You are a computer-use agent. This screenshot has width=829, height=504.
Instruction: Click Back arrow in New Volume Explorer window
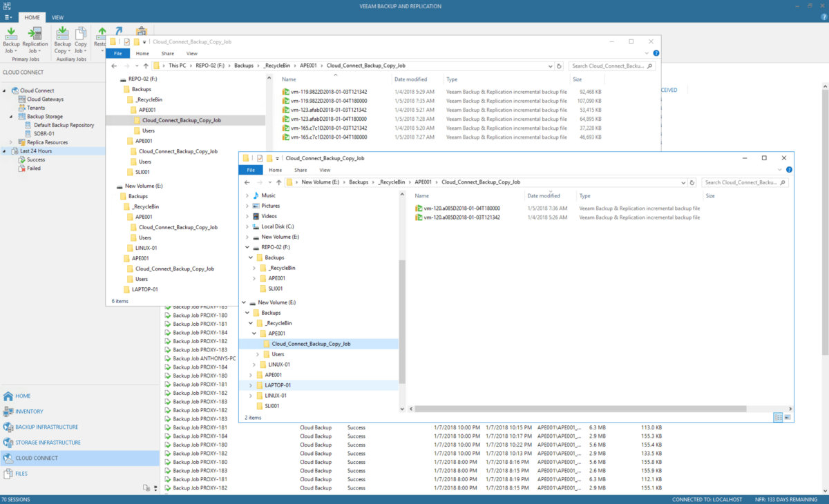click(x=247, y=183)
